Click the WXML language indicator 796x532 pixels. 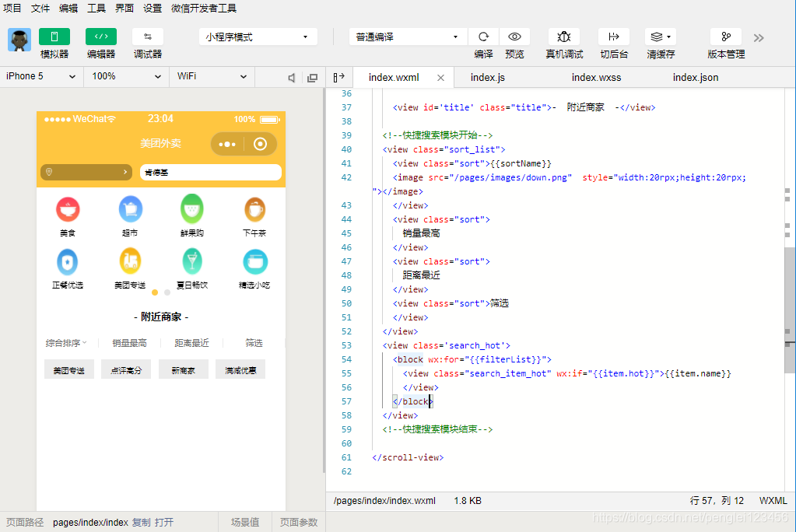pyautogui.click(x=773, y=501)
